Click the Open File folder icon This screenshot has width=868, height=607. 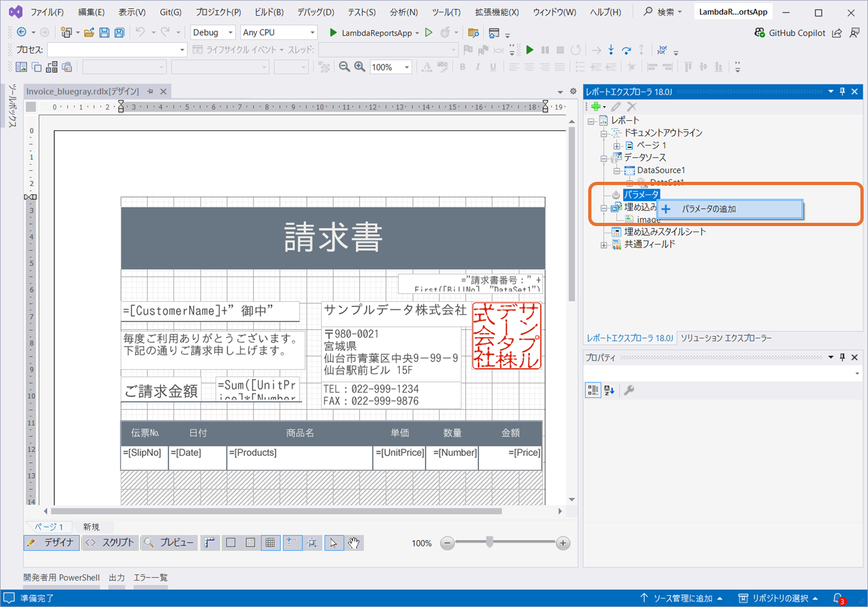89,33
